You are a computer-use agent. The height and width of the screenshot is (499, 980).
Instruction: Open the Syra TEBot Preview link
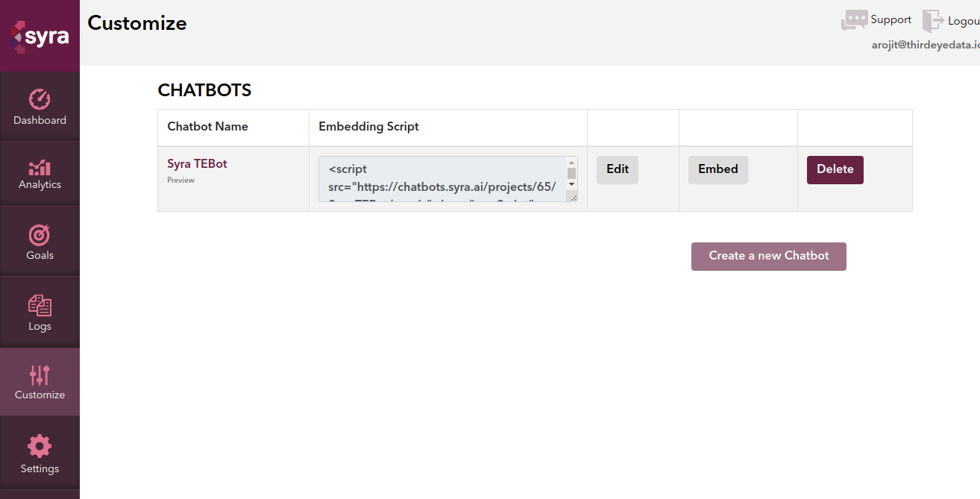pyautogui.click(x=180, y=181)
